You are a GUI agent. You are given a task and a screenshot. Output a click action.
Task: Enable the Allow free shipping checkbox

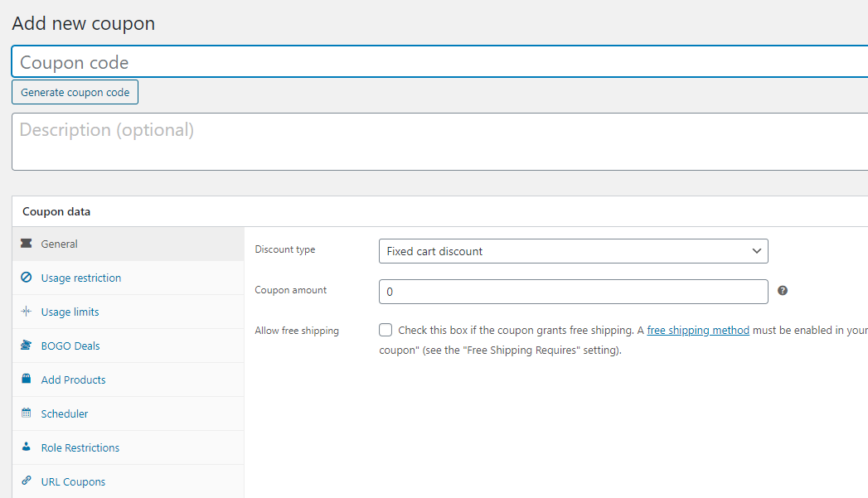coord(386,330)
